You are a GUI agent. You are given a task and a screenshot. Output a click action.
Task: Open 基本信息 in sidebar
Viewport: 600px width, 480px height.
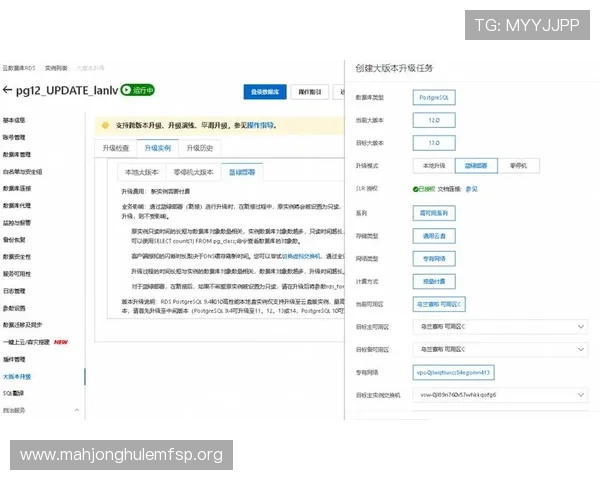tap(14, 120)
